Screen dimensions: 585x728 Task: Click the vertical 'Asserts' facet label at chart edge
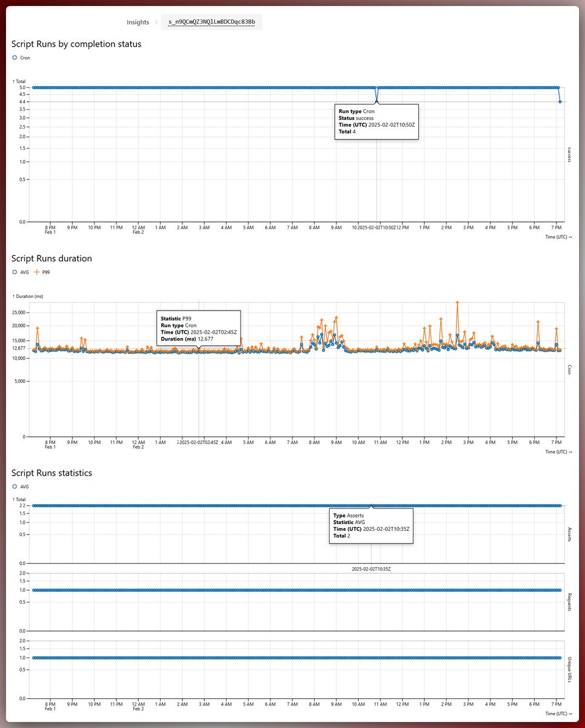point(570,533)
